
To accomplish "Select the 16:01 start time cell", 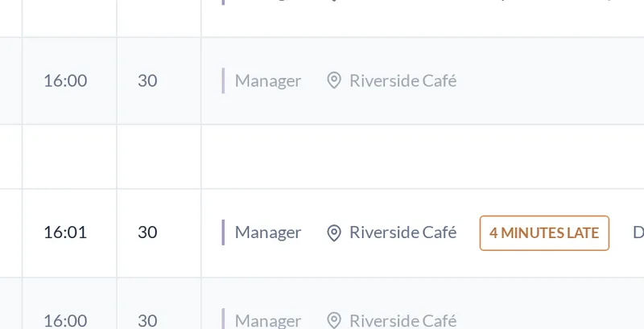I will [65, 232].
